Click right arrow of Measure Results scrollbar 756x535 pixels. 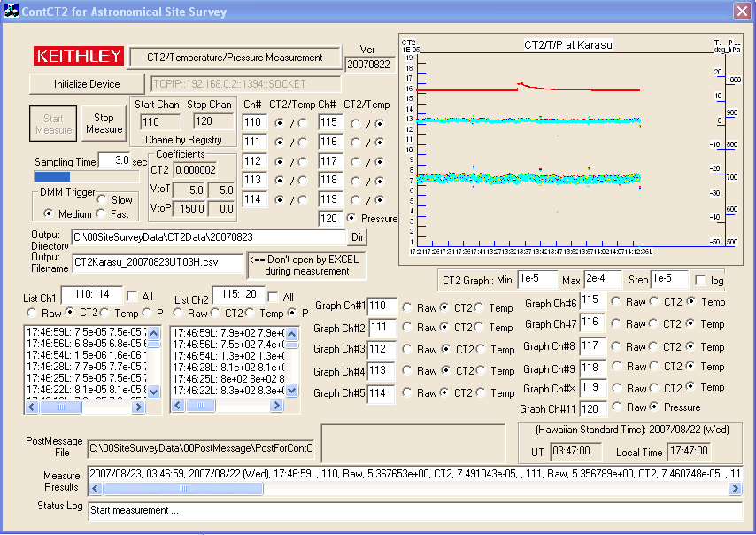click(x=735, y=488)
